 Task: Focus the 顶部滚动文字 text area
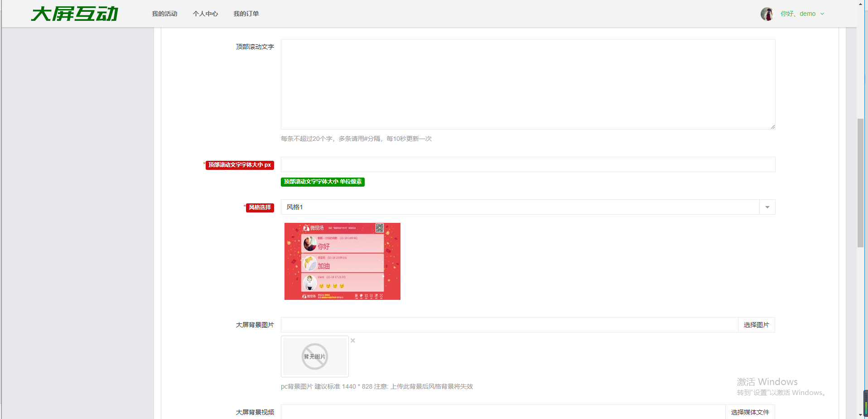tap(528, 84)
